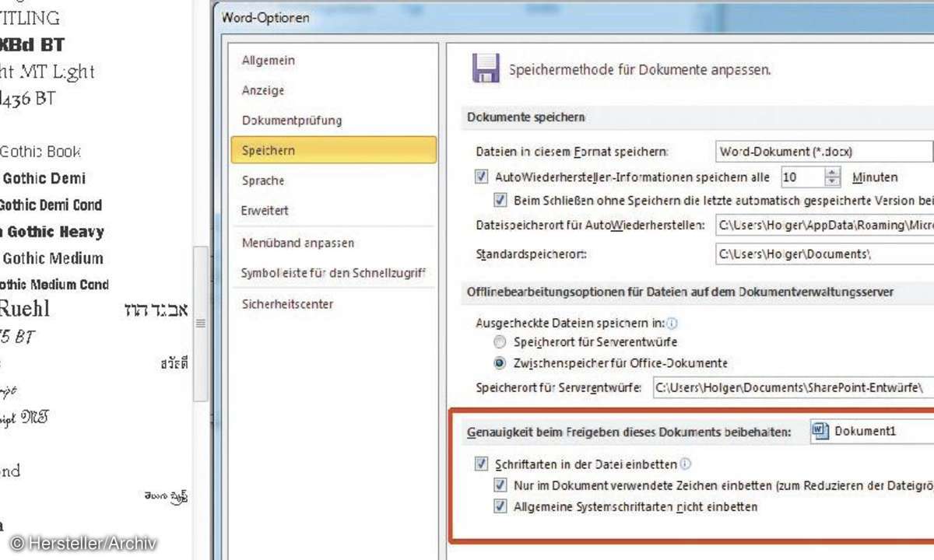Choose the Gothic Medium Cond font entry
The width and height of the screenshot is (934, 560).
coord(54,285)
